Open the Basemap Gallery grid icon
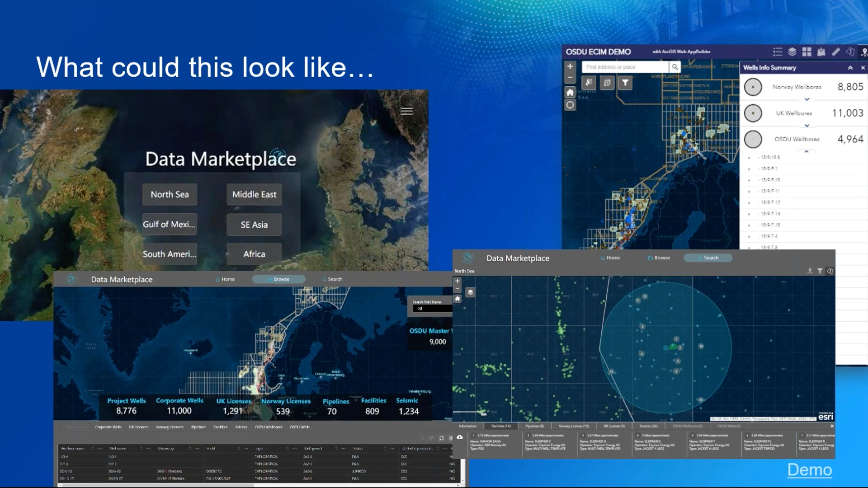 (x=807, y=52)
